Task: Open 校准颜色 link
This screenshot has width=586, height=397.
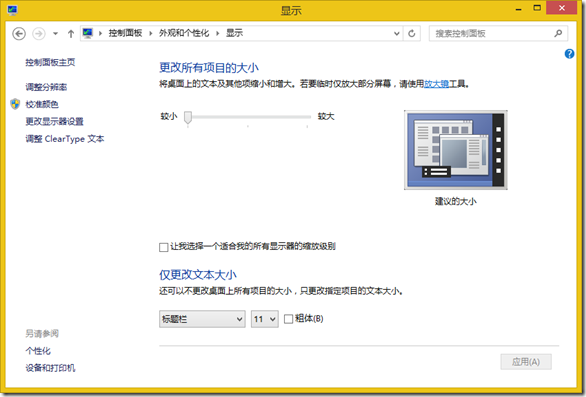Action: 42,104
